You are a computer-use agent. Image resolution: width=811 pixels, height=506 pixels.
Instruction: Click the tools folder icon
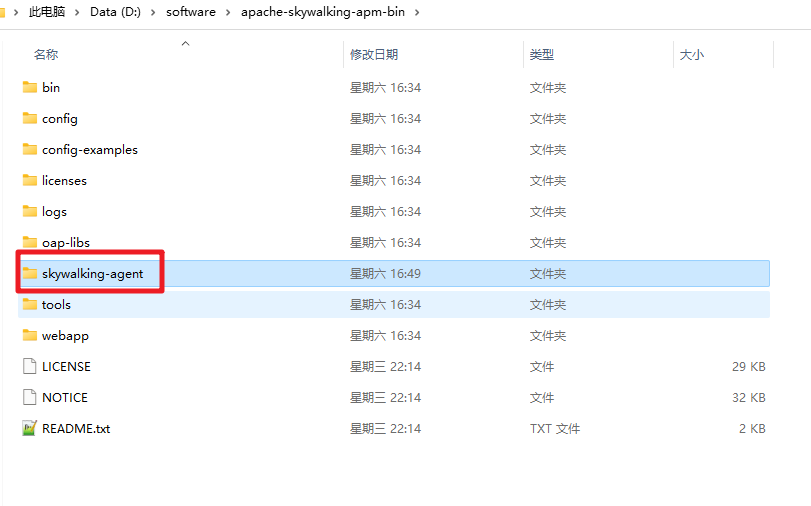30,304
